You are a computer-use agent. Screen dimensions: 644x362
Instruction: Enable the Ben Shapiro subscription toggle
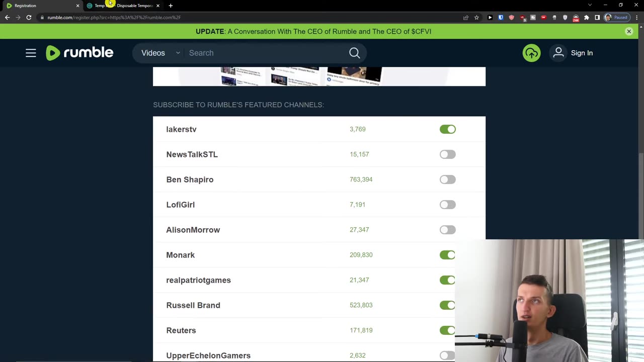[x=447, y=179]
